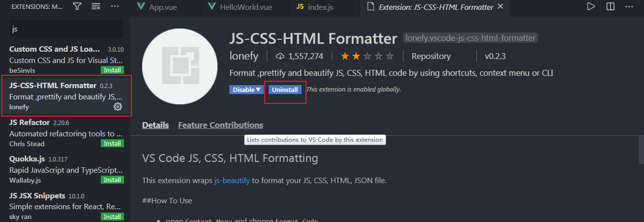Open the extensions filter funnel icon
This screenshot has height=222, width=644.
(77, 6)
